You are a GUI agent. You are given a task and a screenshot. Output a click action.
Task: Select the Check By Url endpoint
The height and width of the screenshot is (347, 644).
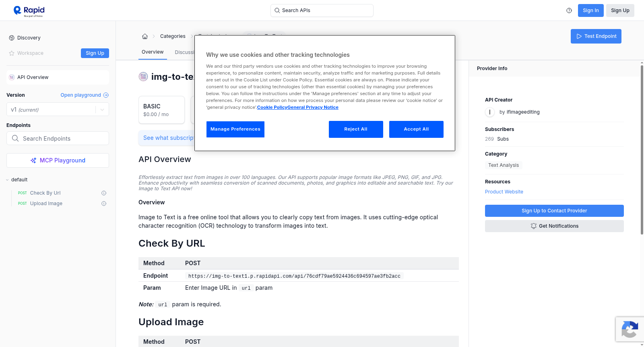45,193
